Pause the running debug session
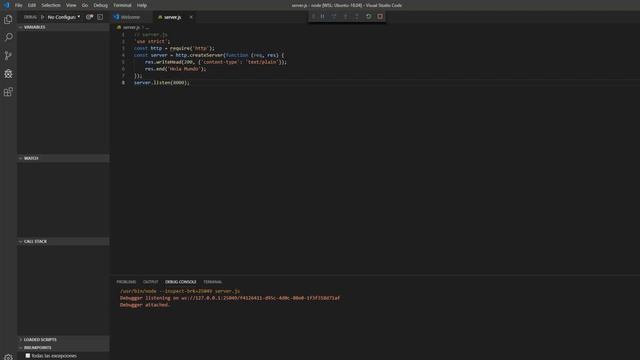 pyautogui.click(x=322, y=16)
